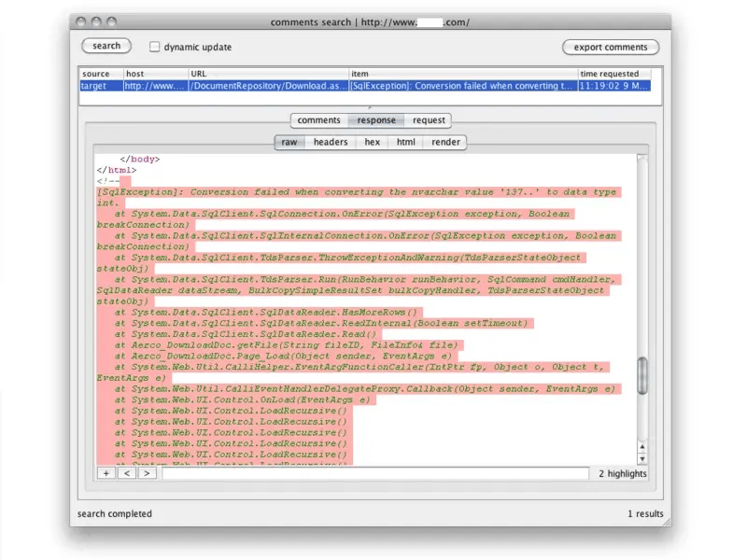Click the highlight search text field
This screenshot has width=747, height=560.
pos(373,473)
